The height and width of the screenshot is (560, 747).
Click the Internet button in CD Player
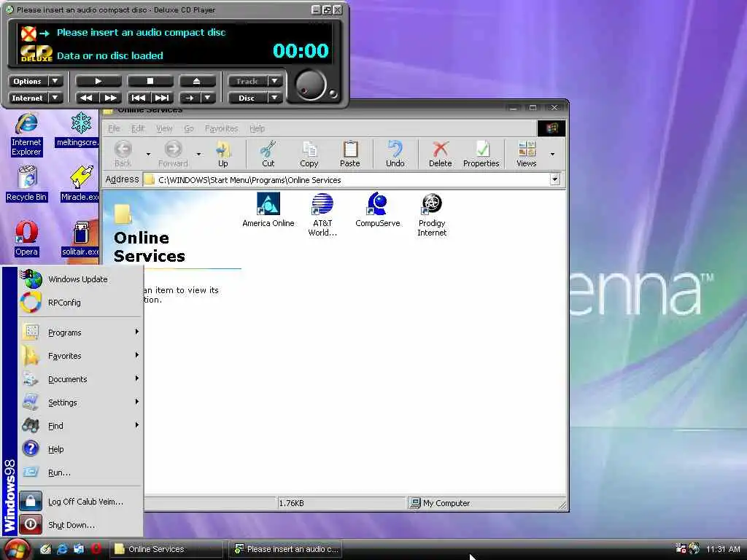point(28,98)
